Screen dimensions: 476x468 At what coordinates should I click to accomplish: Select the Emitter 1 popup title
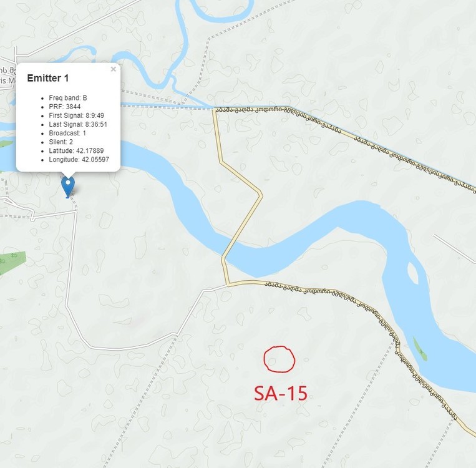(48, 78)
